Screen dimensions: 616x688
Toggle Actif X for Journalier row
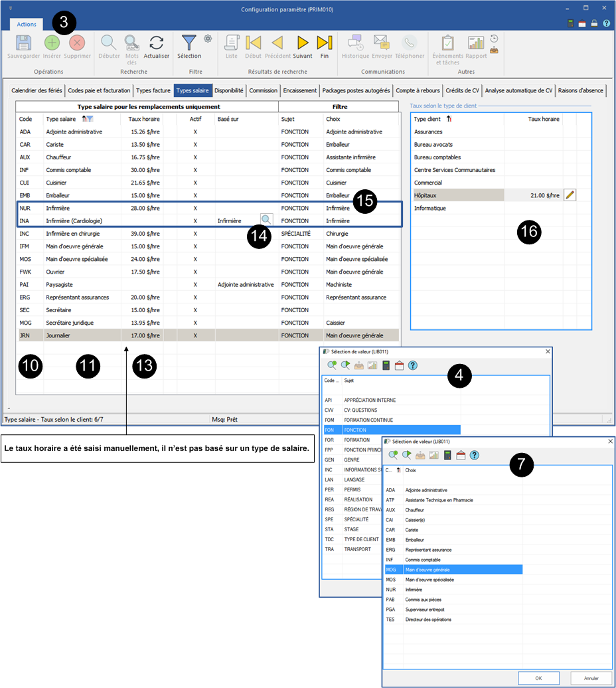click(x=195, y=335)
